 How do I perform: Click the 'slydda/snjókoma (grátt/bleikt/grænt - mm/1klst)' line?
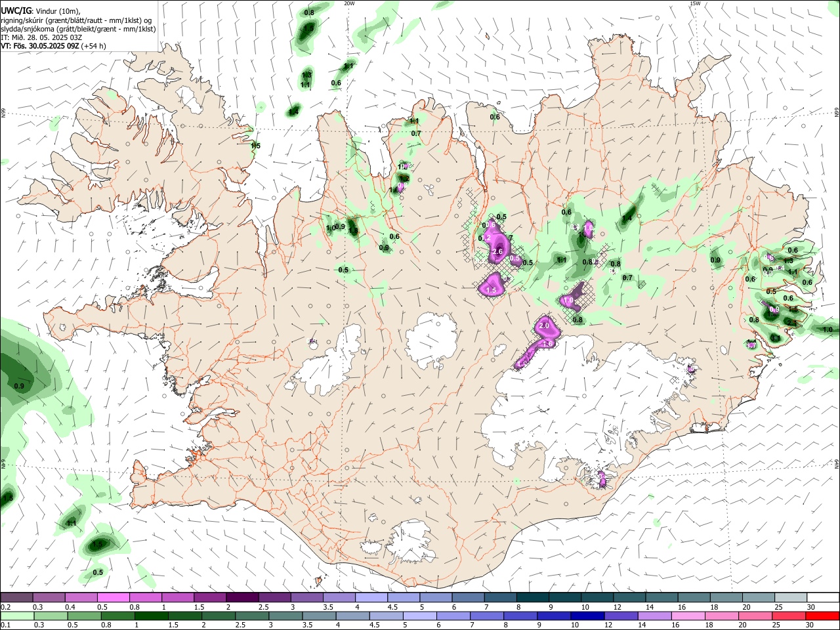(78, 29)
